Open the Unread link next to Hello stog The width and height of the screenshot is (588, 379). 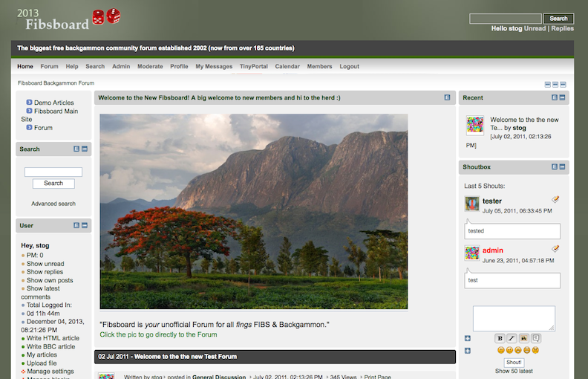tap(535, 28)
